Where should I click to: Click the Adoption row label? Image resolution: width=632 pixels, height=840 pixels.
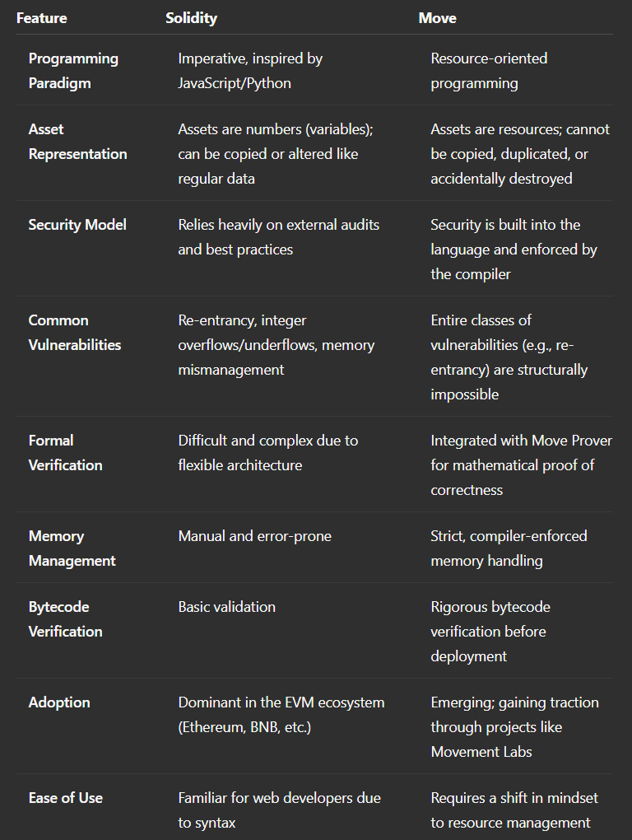(x=59, y=702)
